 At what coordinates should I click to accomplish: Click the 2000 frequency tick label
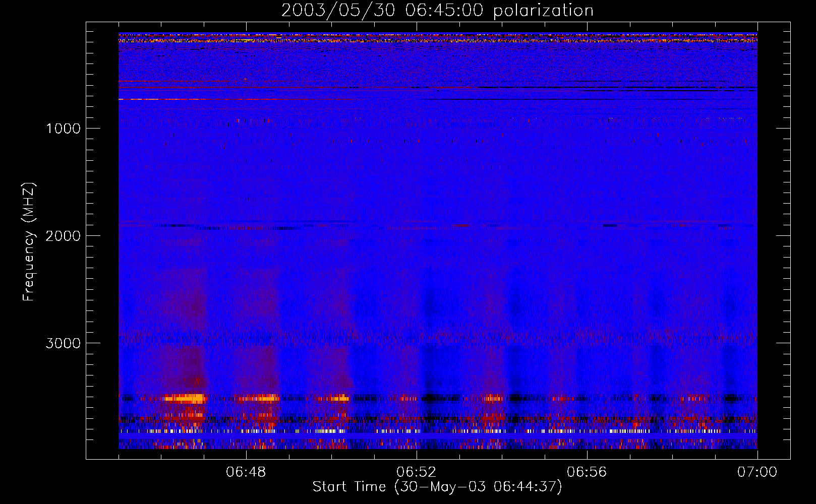tap(63, 236)
